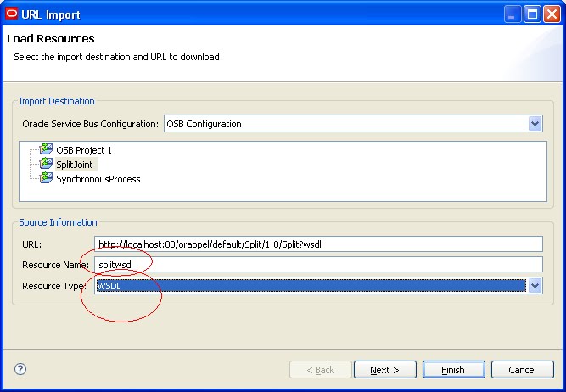Select OSB Project 1 in tree
566x392 pixels.
84,150
